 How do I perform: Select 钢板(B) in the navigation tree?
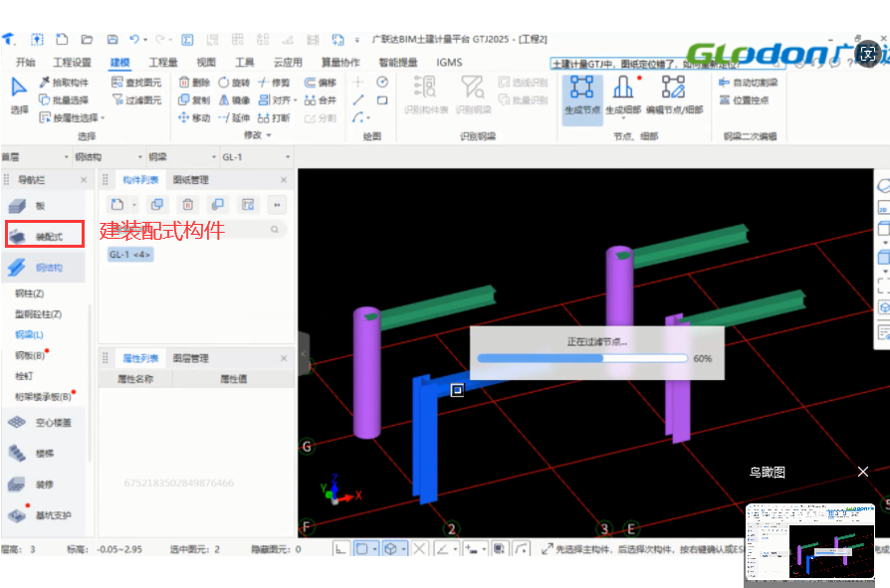click(30, 355)
